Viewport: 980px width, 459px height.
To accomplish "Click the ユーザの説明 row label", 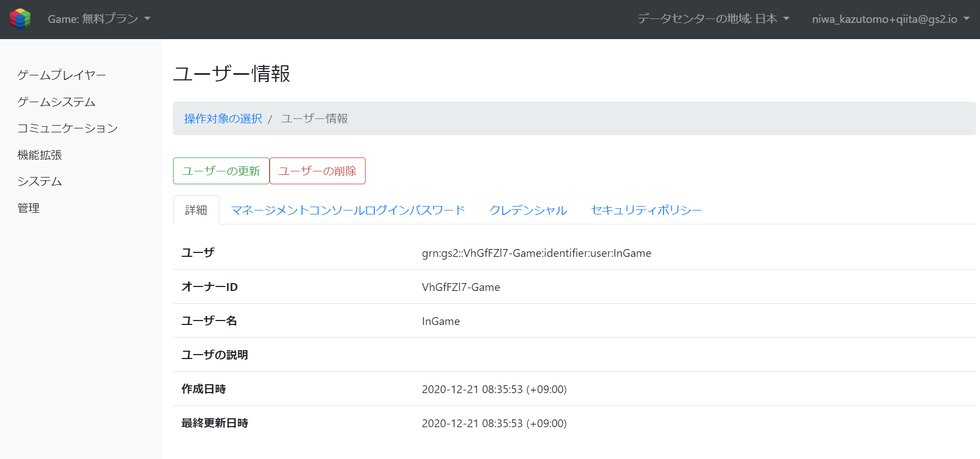I will coord(215,355).
